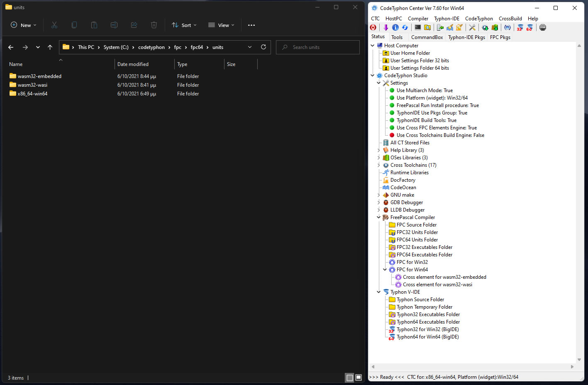This screenshot has height=385, width=588.
Task: Click the blue refresh arrows toolbar icon
Action: pyautogui.click(x=405, y=27)
